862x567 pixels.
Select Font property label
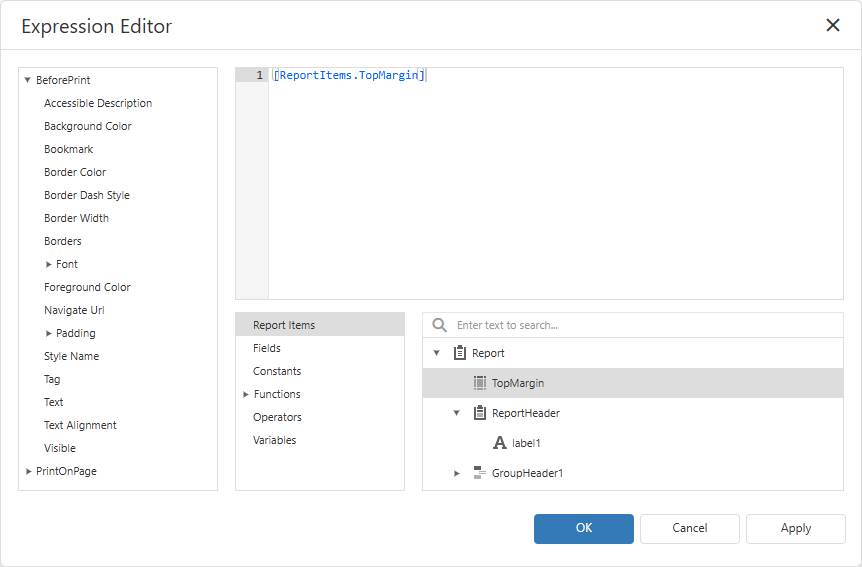point(67,265)
